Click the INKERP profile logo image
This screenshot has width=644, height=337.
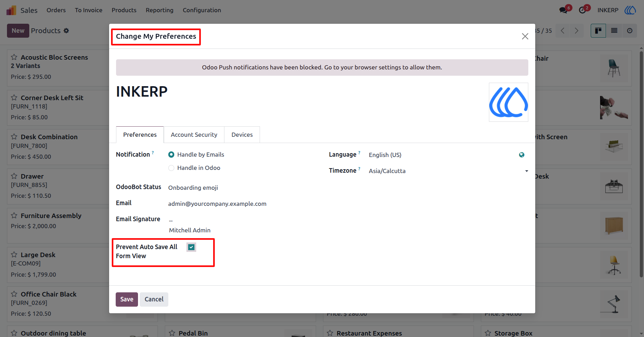(508, 102)
